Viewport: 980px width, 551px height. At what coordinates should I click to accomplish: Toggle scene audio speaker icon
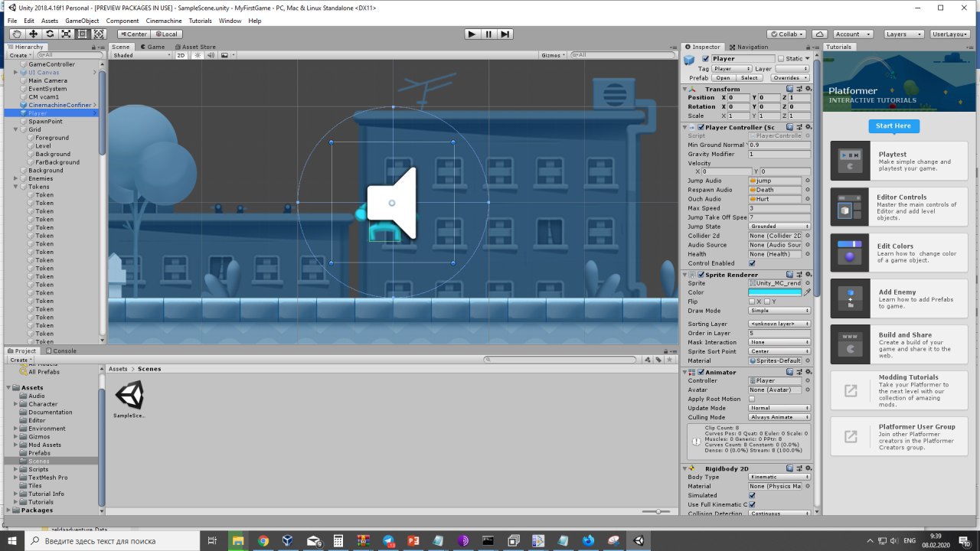click(x=209, y=55)
